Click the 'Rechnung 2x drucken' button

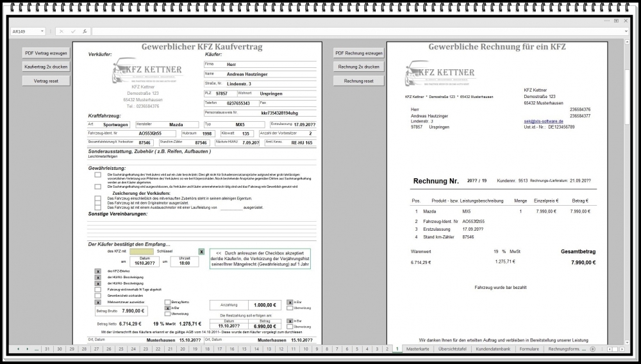pyautogui.click(x=358, y=67)
